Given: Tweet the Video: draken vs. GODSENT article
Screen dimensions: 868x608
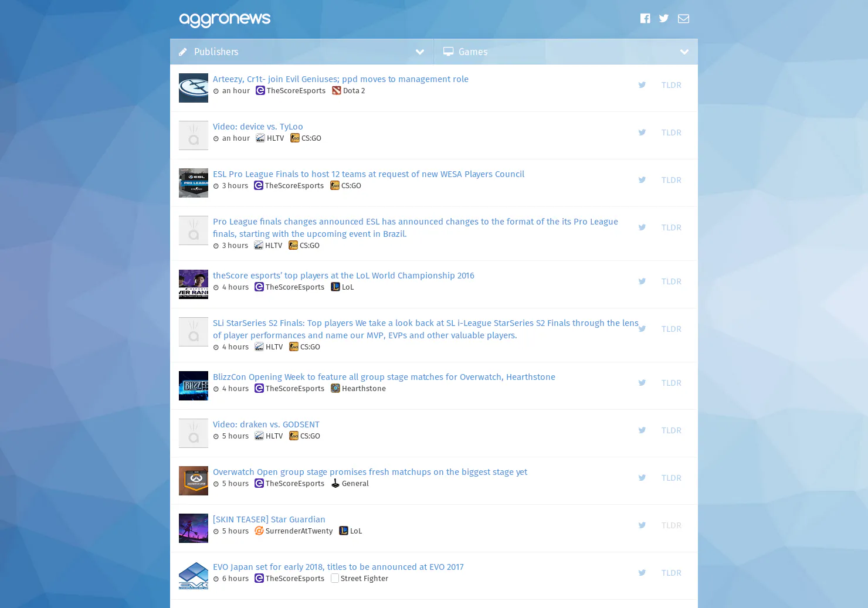Looking at the screenshot, I should (x=642, y=430).
